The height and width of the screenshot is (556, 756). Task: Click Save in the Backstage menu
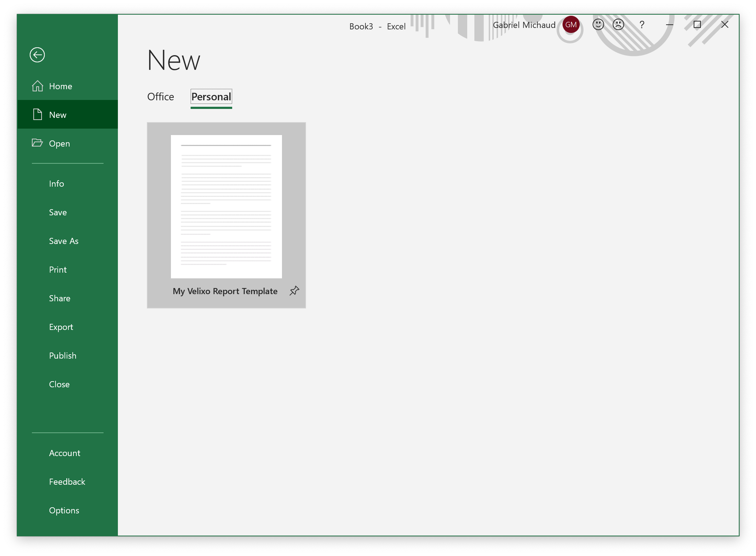point(67,212)
